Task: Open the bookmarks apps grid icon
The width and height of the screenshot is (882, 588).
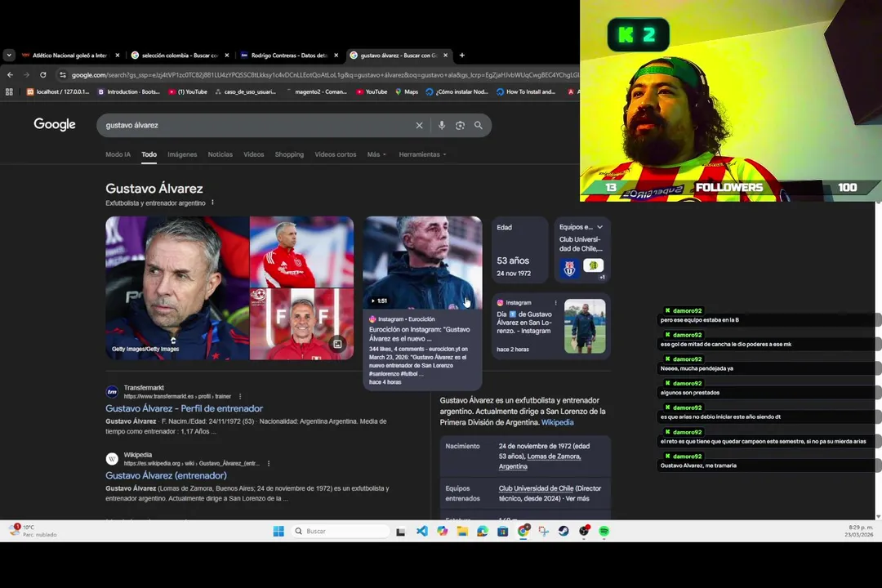Action: click(9, 91)
